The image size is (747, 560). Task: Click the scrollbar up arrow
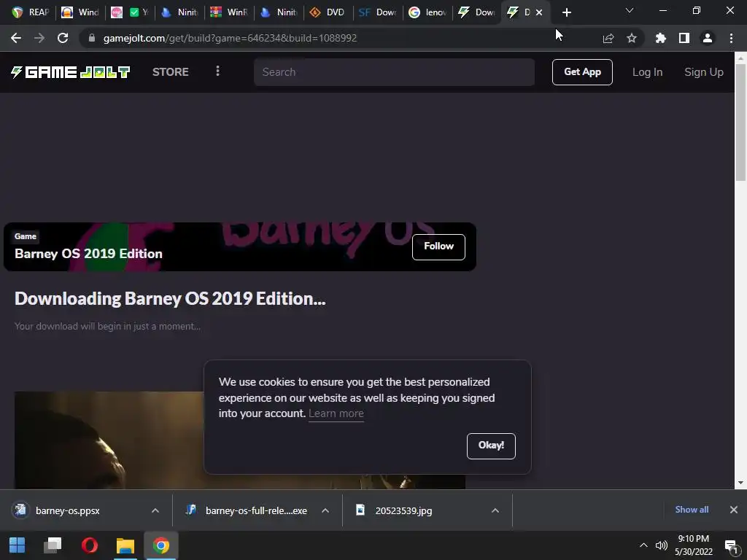(740, 57)
